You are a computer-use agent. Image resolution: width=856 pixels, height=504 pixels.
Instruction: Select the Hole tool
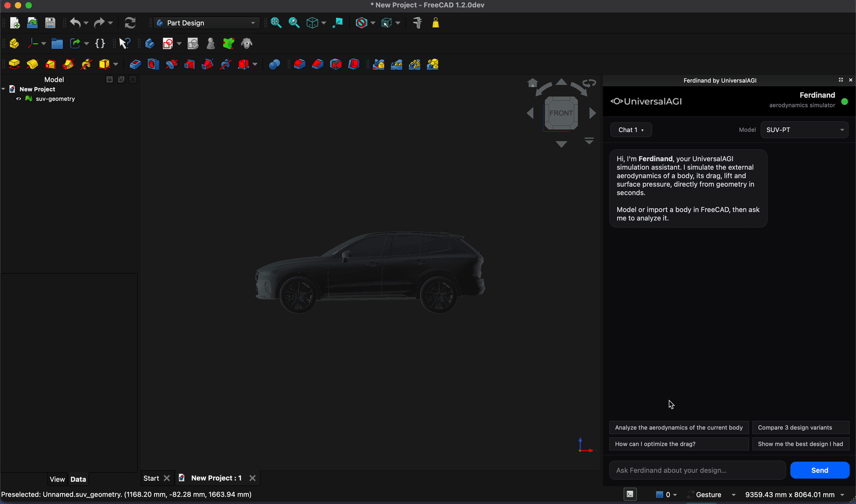(x=154, y=64)
